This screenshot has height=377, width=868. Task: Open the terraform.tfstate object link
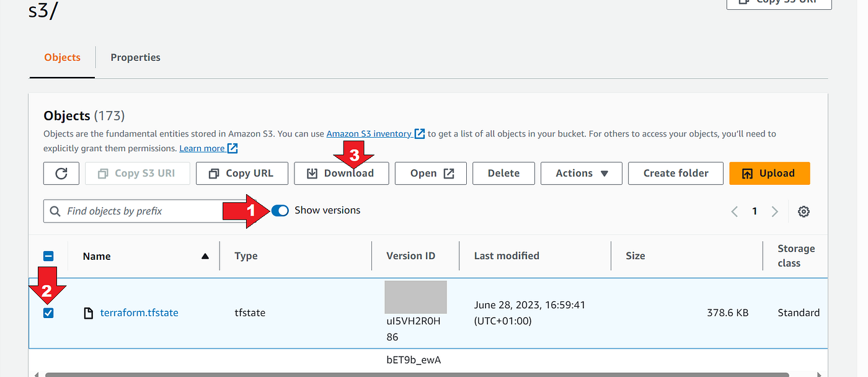(x=139, y=313)
